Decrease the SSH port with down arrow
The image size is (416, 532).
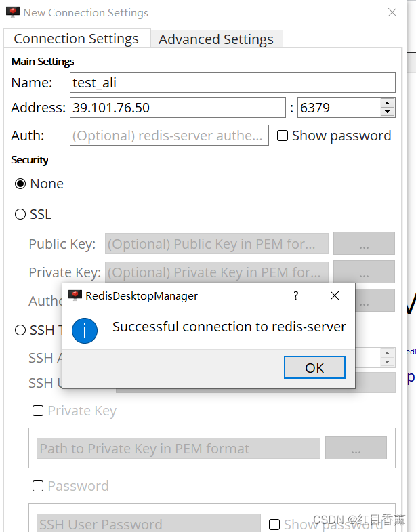pyautogui.click(x=388, y=362)
